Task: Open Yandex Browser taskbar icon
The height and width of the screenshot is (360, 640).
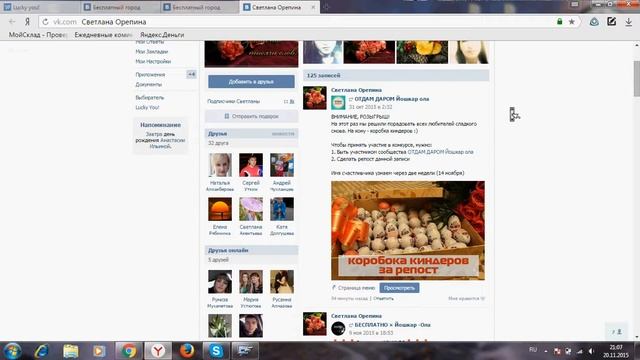Action: click(158, 351)
